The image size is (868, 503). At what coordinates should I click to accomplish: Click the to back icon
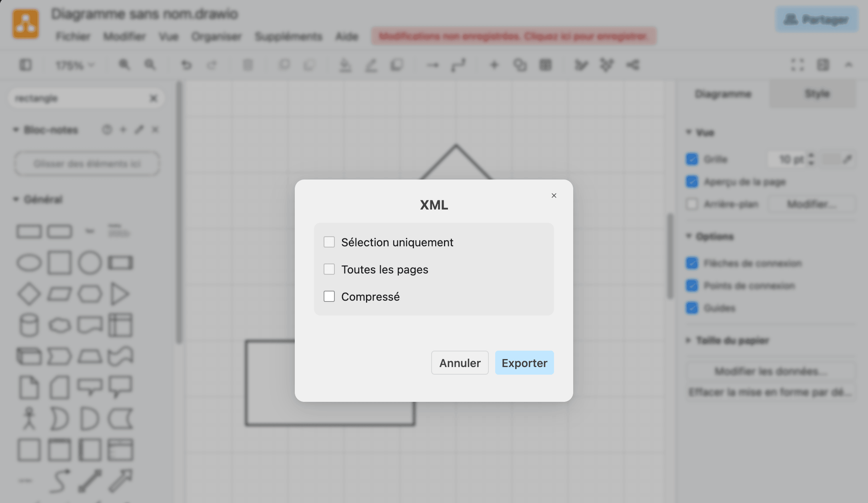[310, 65]
